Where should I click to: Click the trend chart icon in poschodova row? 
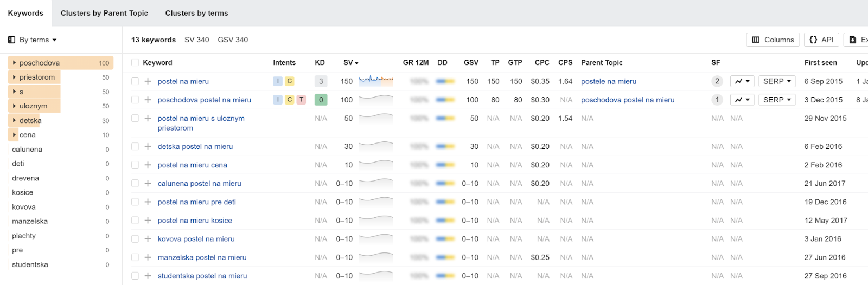(742, 100)
